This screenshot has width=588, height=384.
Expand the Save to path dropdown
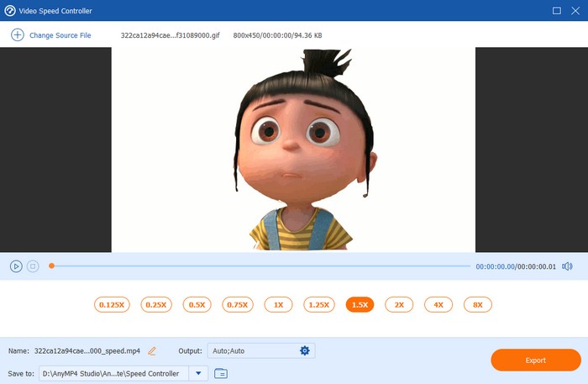coord(198,373)
